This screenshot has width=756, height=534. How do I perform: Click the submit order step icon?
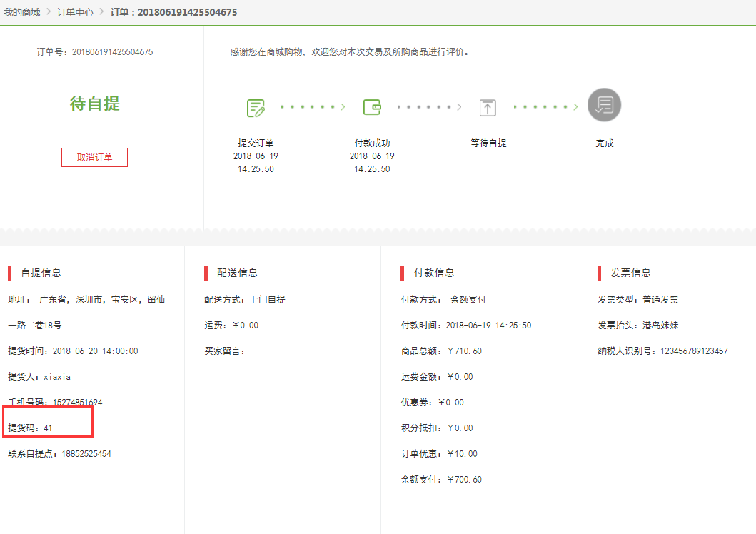(x=256, y=108)
